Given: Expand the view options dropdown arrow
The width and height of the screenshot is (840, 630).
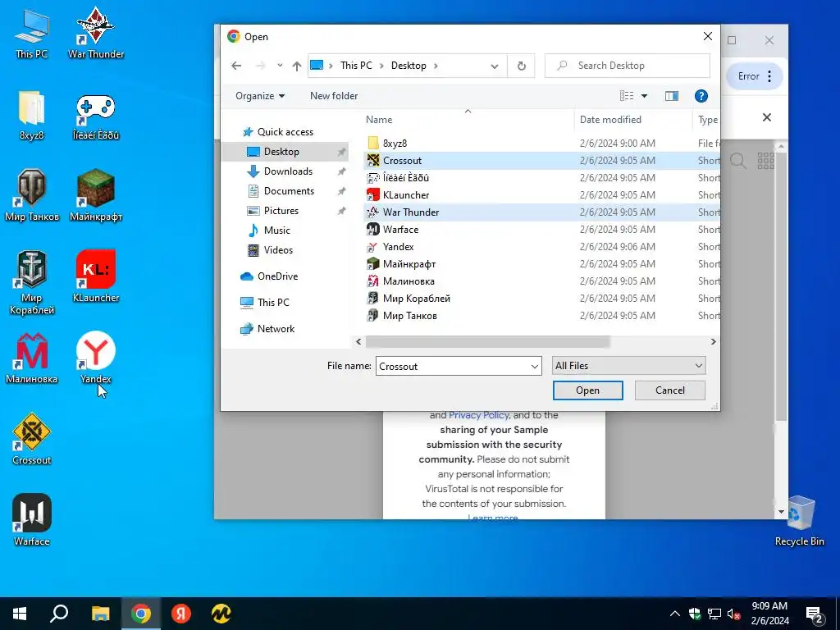Looking at the screenshot, I should (x=644, y=96).
